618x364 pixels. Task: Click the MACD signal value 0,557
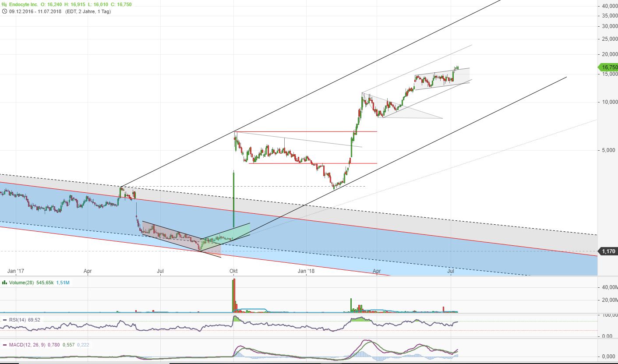tap(69, 345)
